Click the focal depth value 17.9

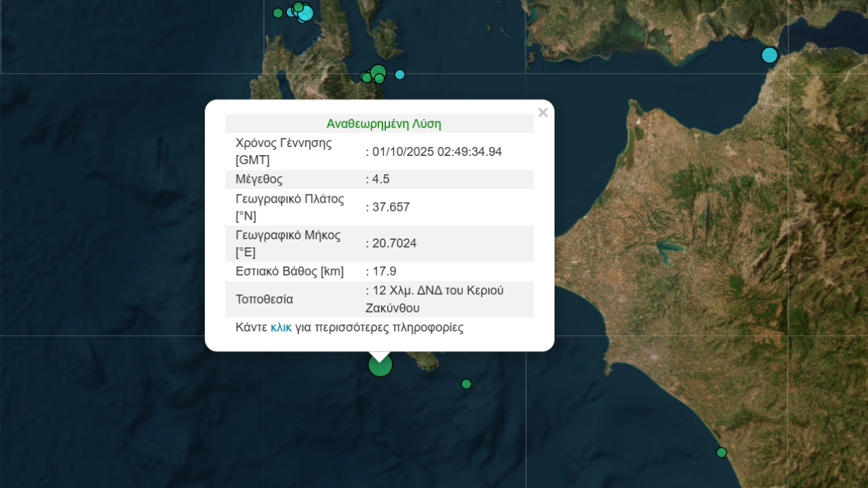pos(383,272)
